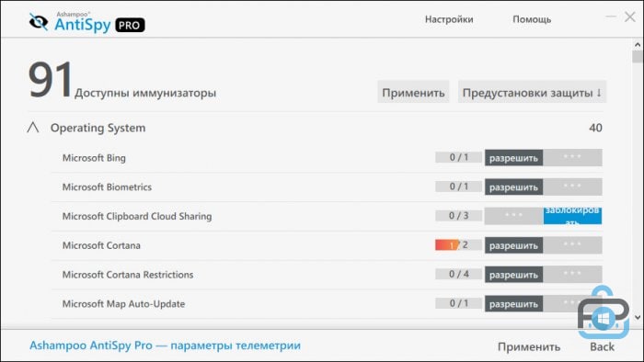The height and width of the screenshot is (362, 644).
Task: Select the Microsoft Cortana row label
Action: point(101,245)
